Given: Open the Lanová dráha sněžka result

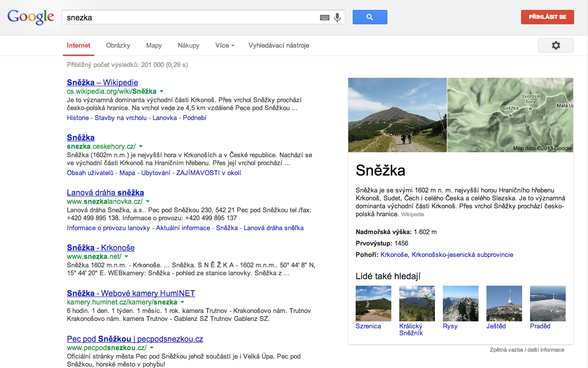Looking at the screenshot, I should pos(106,192).
